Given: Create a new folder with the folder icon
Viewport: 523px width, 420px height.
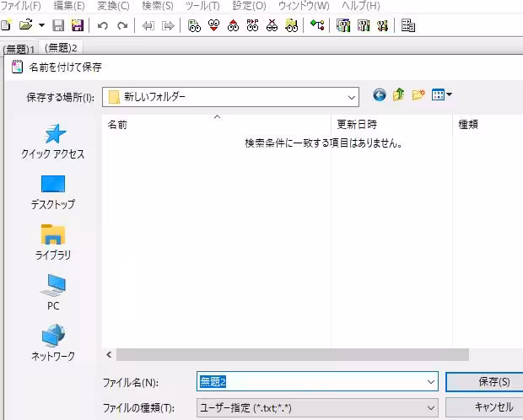Looking at the screenshot, I should coord(418,95).
